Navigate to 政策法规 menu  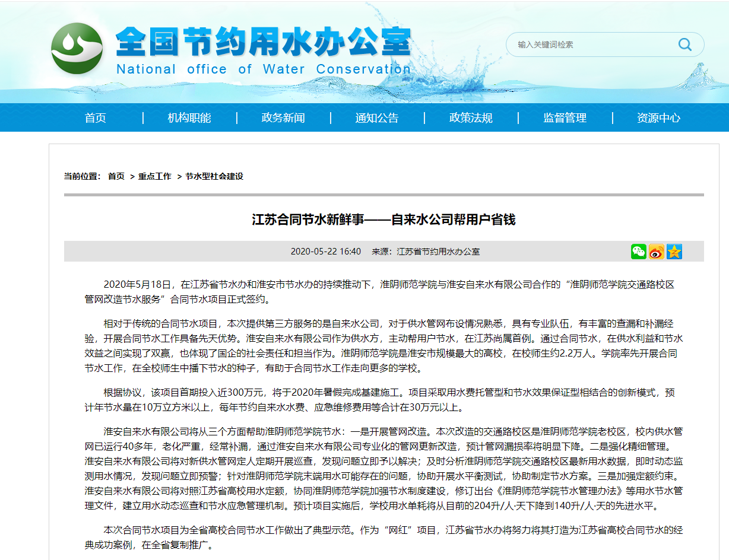point(471,117)
